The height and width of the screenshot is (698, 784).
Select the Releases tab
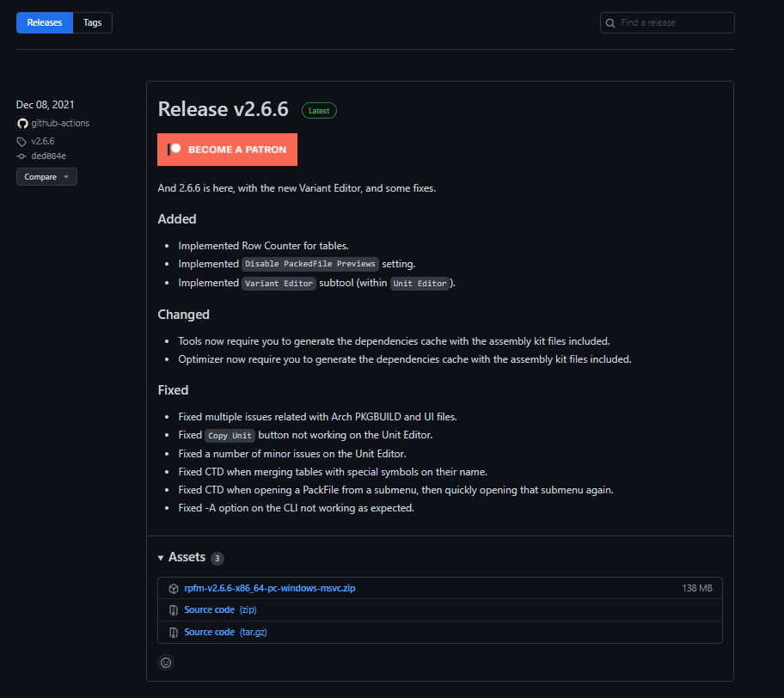(x=44, y=22)
